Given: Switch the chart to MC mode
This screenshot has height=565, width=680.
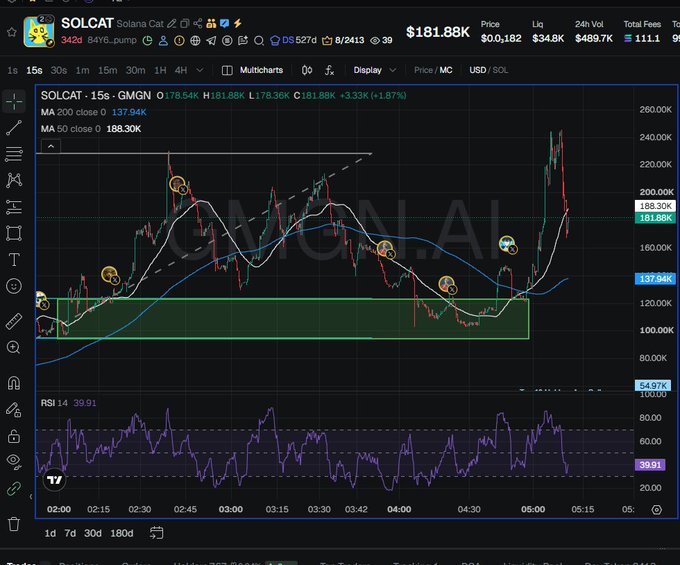Looking at the screenshot, I should (x=446, y=70).
